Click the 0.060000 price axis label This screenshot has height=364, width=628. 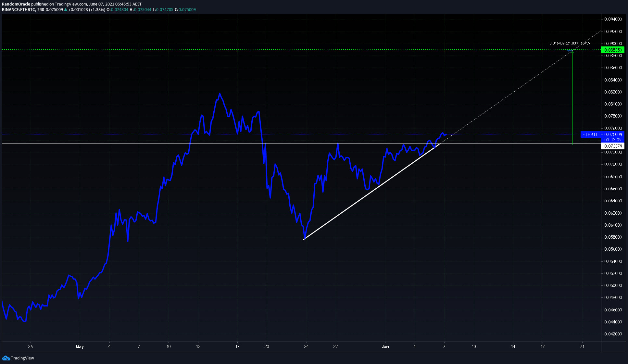pos(613,225)
